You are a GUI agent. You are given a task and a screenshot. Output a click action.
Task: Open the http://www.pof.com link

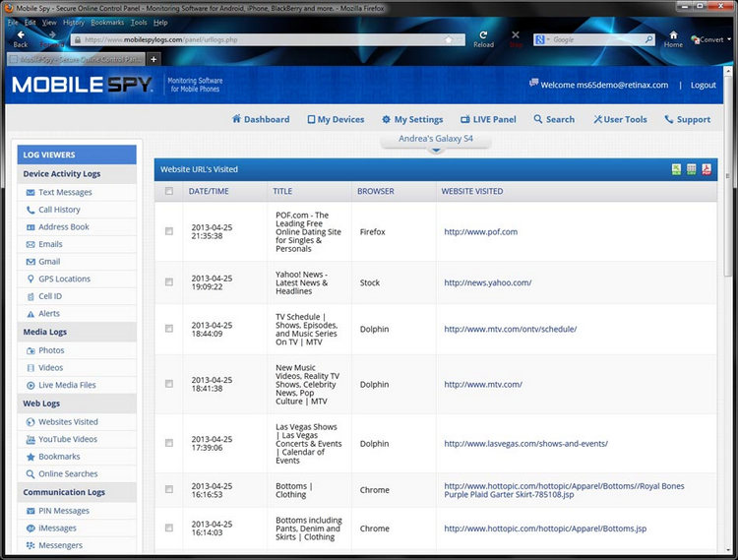(480, 231)
